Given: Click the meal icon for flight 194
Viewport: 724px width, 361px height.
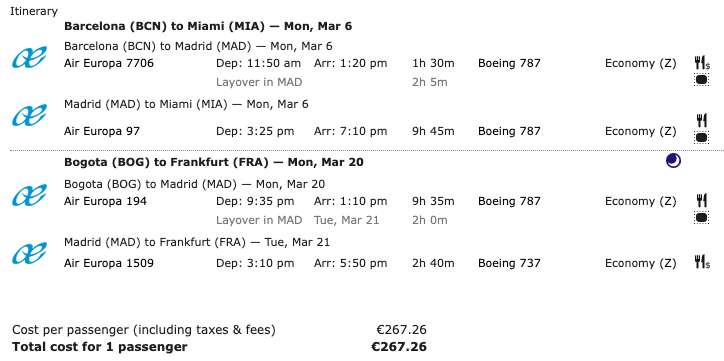Looking at the screenshot, I should (x=702, y=201).
